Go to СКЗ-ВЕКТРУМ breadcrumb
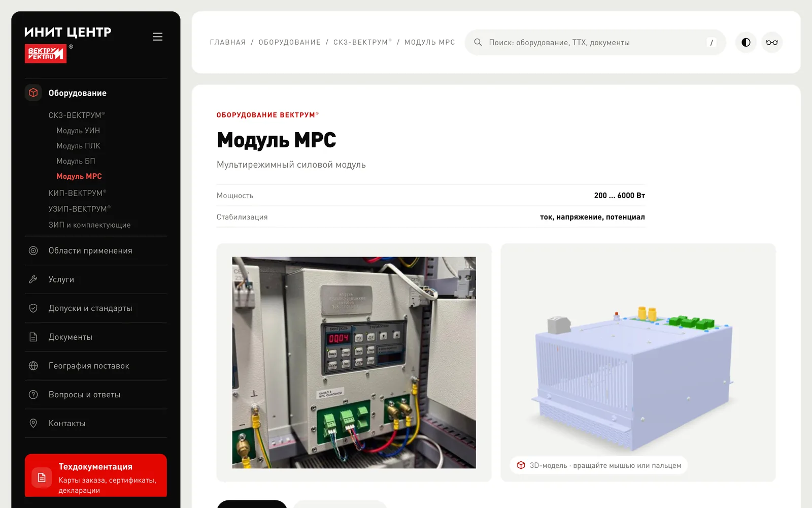This screenshot has height=508, width=812. (x=362, y=42)
